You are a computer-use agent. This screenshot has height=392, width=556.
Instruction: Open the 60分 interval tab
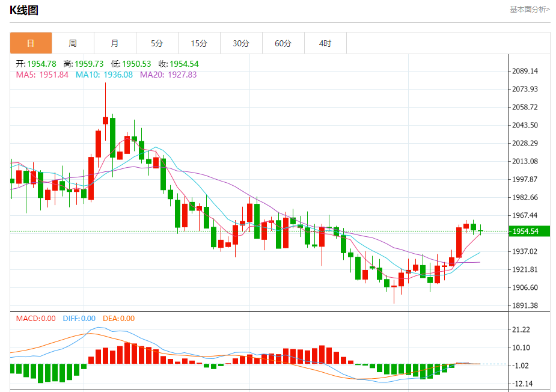coord(283,43)
